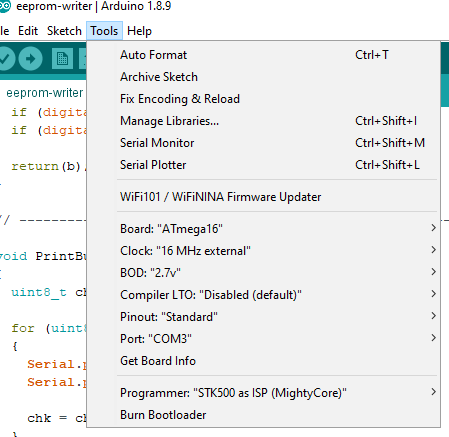Click the 'uint8_t' type keyword in code
The height and width of the screenshot is (437, 449).
point(39,292)
